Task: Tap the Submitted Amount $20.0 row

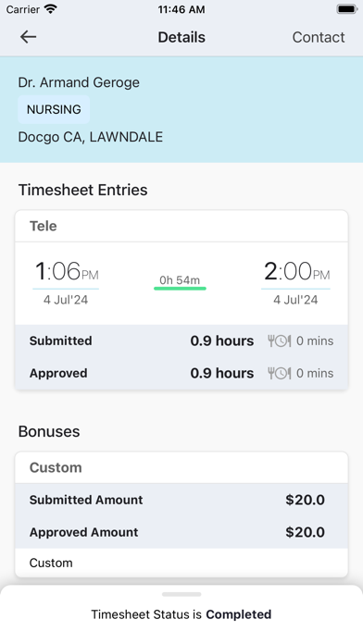Action: 181,500
